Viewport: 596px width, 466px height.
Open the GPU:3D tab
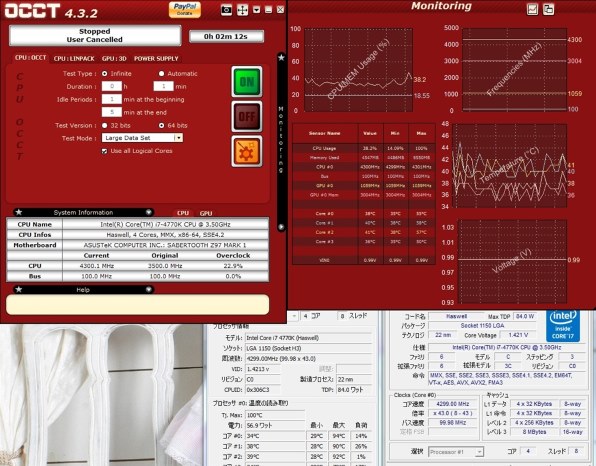[114, 59]
